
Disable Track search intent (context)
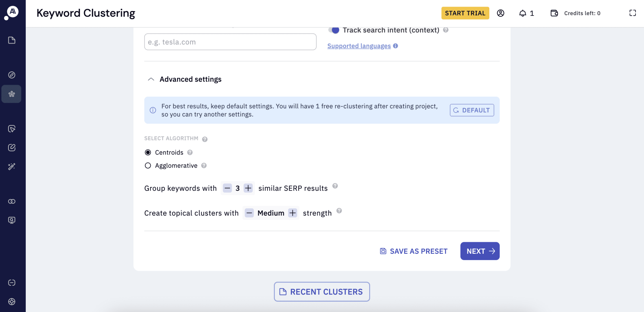[x=334, y=30]
